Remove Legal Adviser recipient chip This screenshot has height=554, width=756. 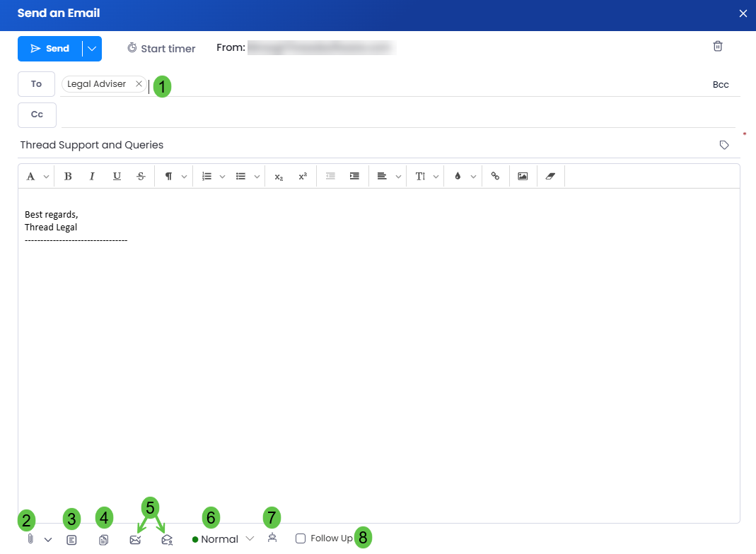pos(139,84)
